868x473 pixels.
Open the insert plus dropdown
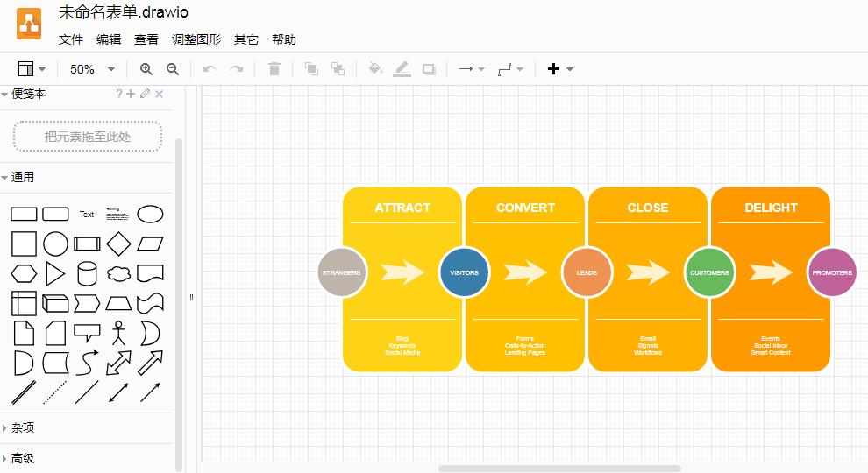559,69
